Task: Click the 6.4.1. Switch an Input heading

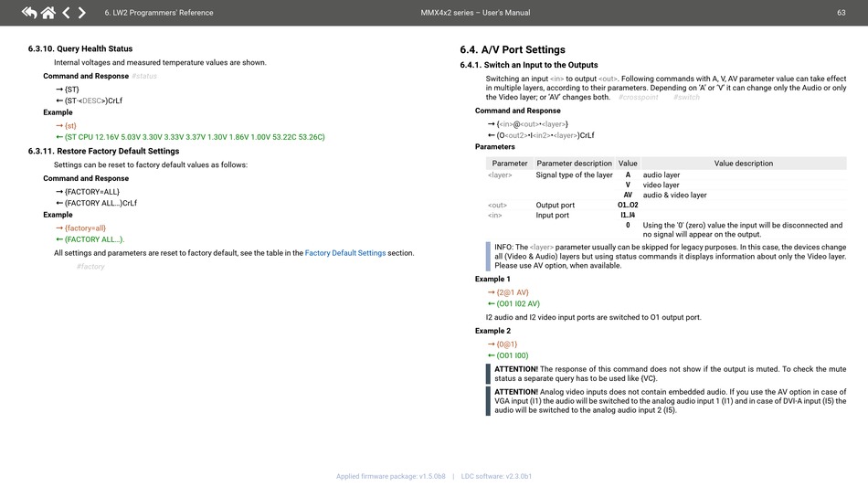Action: click(x=529, y=66)
